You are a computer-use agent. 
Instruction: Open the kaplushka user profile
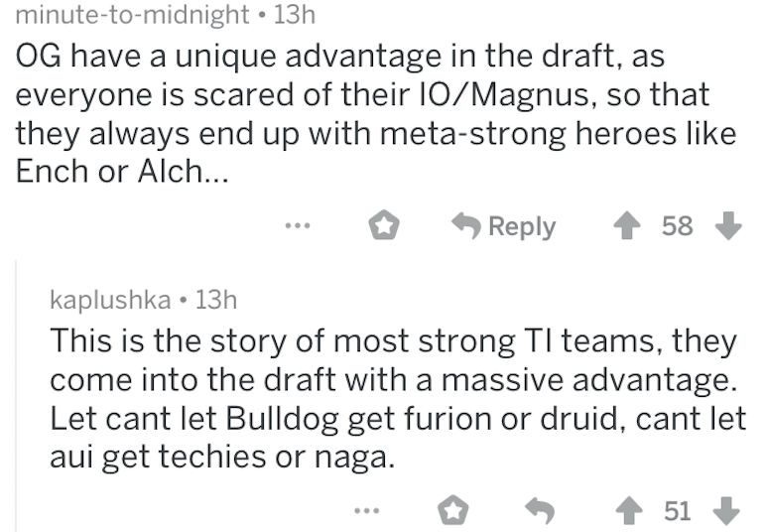tap(110, 299)
